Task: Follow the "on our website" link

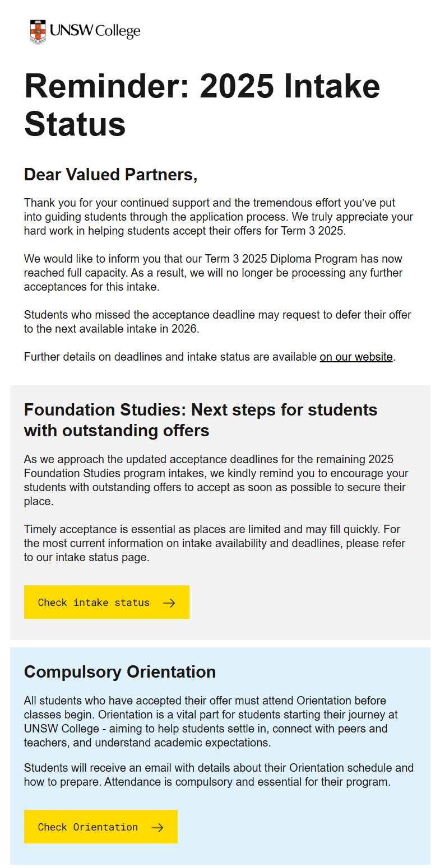Action: tap(356, 357)
